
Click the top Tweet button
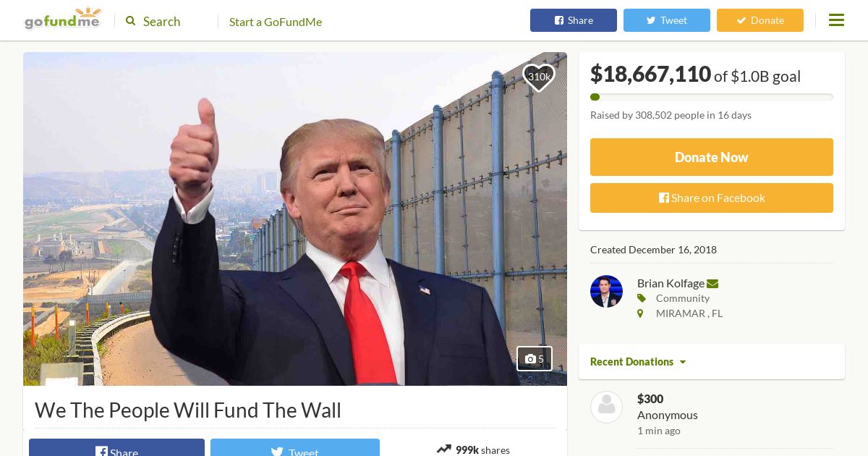(667, 20)
